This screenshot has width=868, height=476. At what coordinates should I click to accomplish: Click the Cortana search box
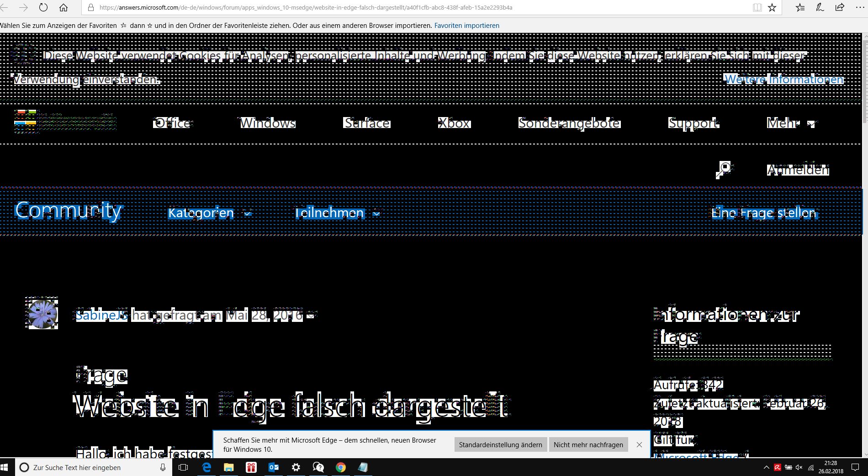(93, 467)
